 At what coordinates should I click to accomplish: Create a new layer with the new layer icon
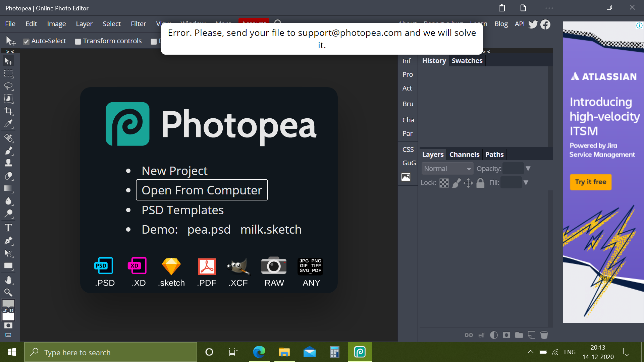click(x=532, y=335)
